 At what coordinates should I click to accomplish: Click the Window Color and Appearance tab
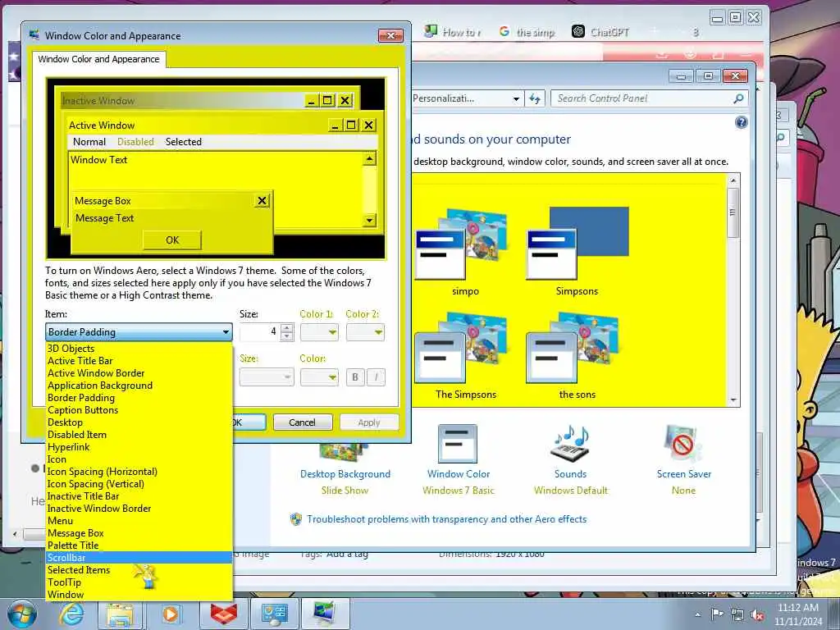(98, 59)
